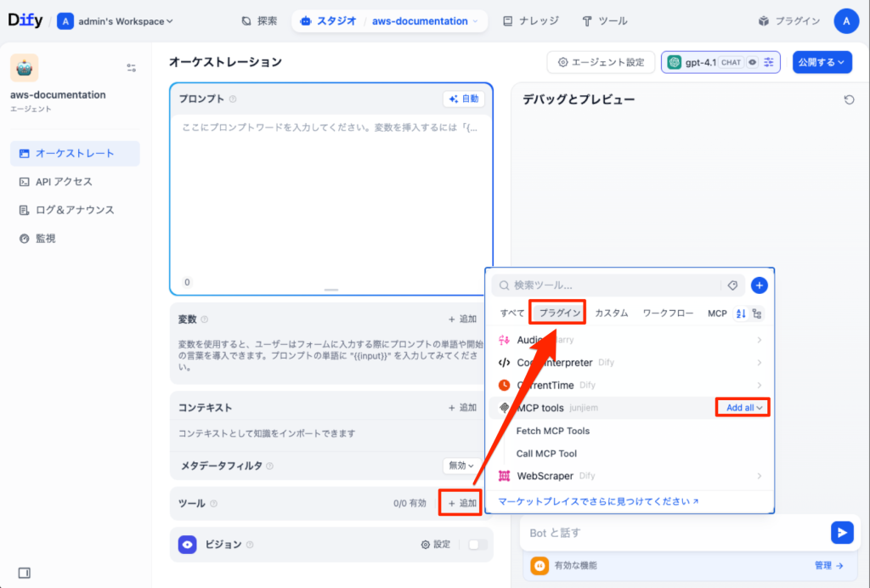Go to the 探索 tab

259,21
